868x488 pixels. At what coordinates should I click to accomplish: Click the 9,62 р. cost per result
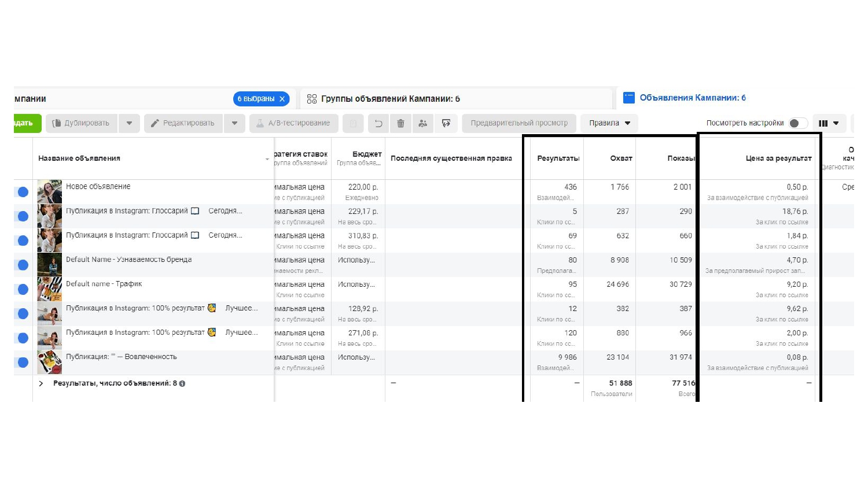797,309
